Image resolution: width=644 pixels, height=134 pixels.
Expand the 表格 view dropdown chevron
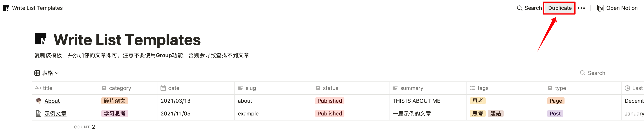point(57,73)
